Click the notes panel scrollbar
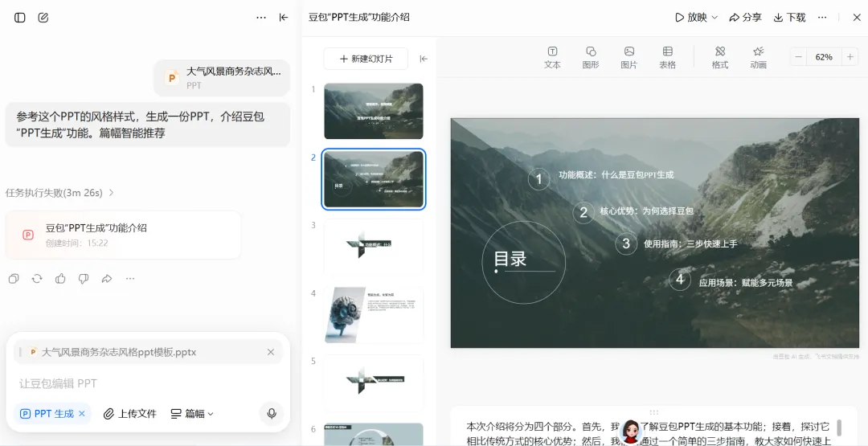Image resolution: width=868 pixels, height=446 pixels. click(x=839, y=428)
